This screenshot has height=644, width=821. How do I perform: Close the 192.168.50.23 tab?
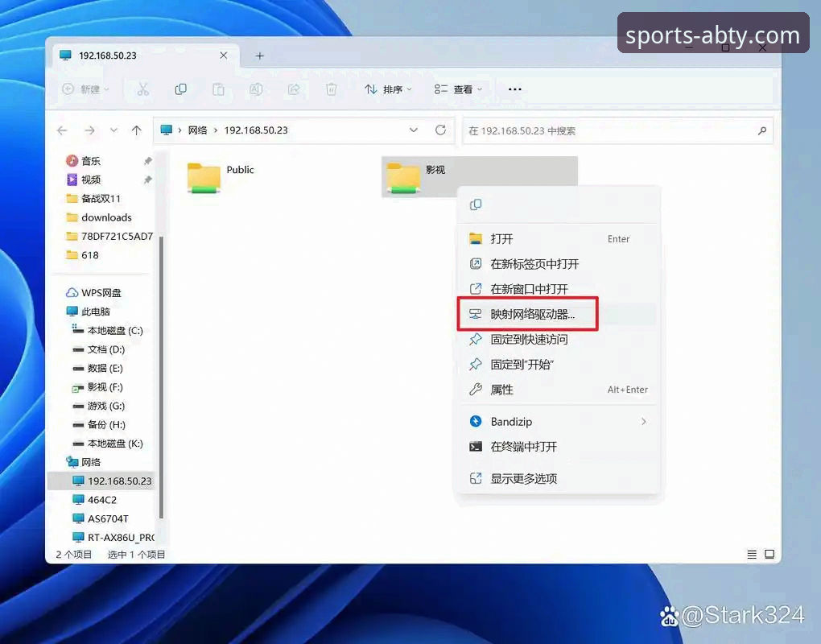click(224, 55)
